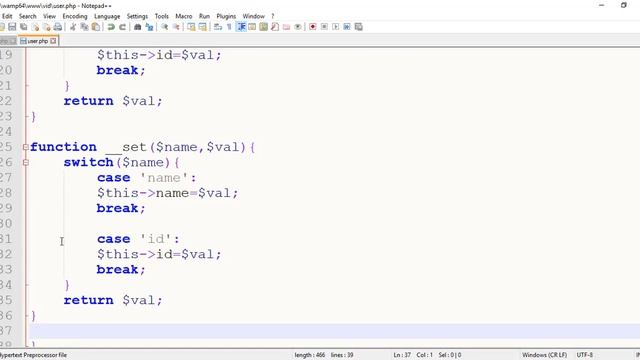Open the Tools menu
The height and width of the screenshot is (360, 640).
(162, 16)
